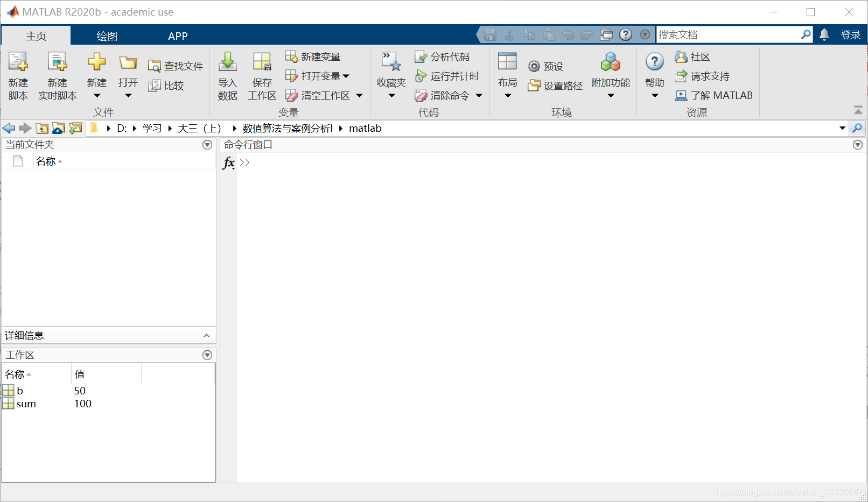Screen dimensions: 868x502
Task: Click Find Files (查找文件)
Action: [x=176, y=66]
